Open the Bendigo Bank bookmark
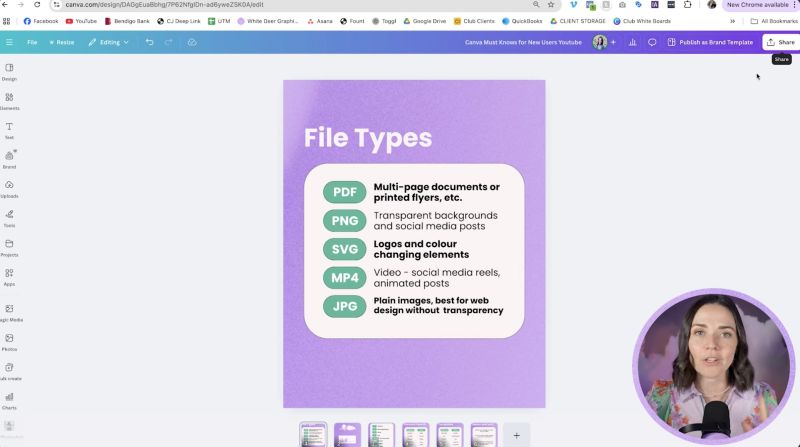 127,21
